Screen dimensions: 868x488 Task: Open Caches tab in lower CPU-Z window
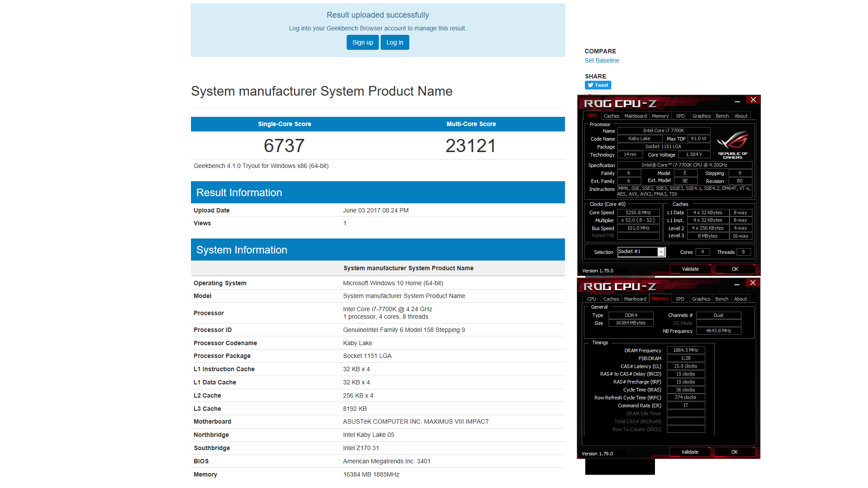coord(611,299)
